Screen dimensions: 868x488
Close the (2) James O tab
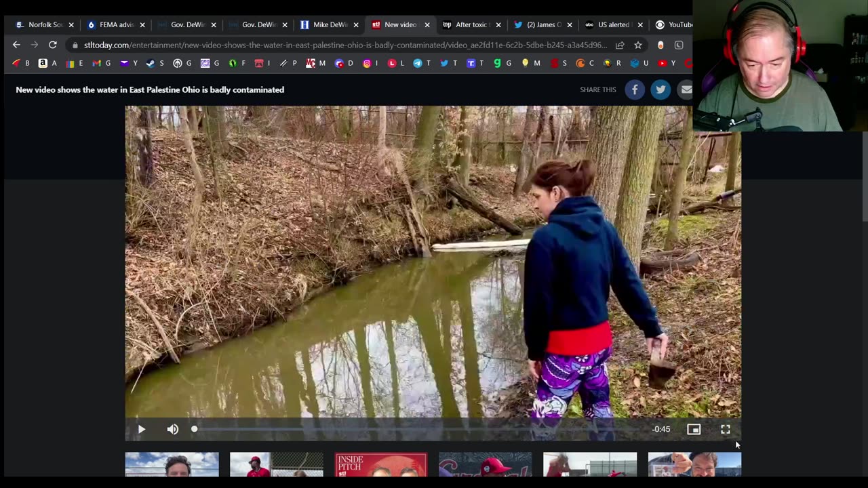click(570, 25)
